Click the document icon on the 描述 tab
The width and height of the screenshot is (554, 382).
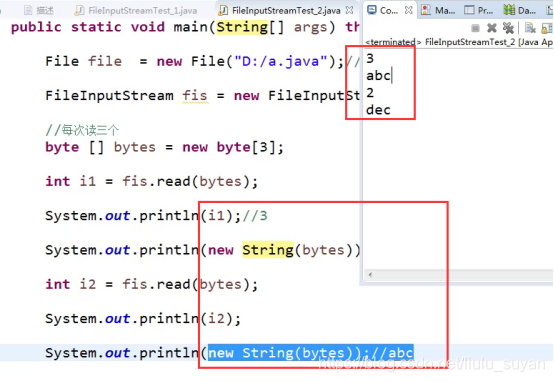coord(28,11)
